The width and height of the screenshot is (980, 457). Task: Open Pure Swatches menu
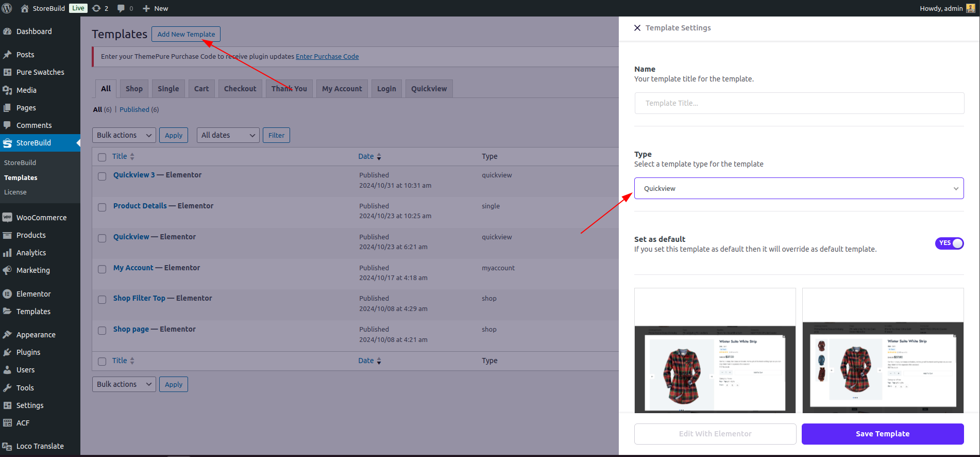point(40,72)
